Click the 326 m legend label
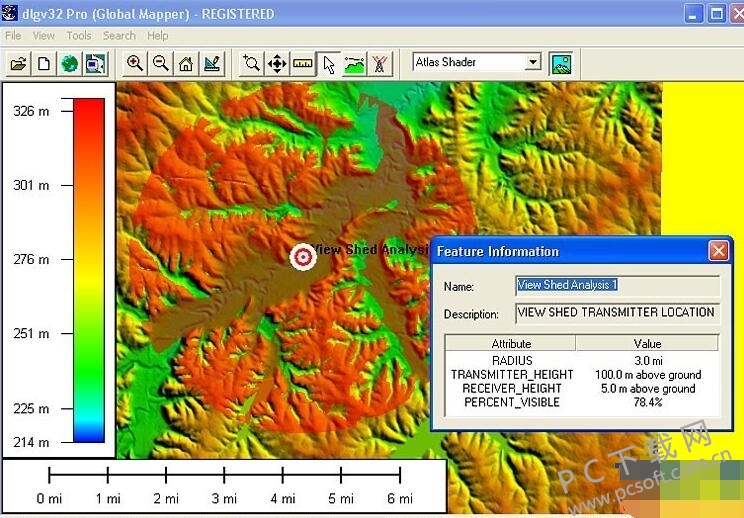Screen dimensions: 744x518 click(31, 111)
